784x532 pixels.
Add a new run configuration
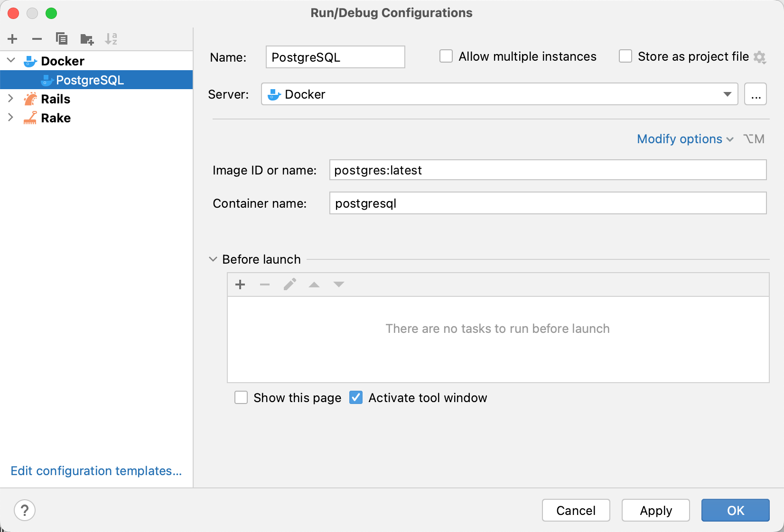[x=12, y=39]
